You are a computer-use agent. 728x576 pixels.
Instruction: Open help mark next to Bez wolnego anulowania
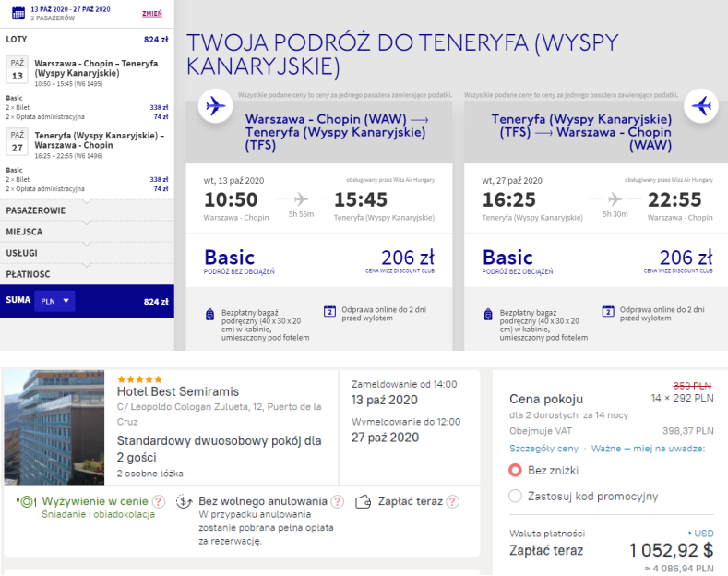click(338, 501)
